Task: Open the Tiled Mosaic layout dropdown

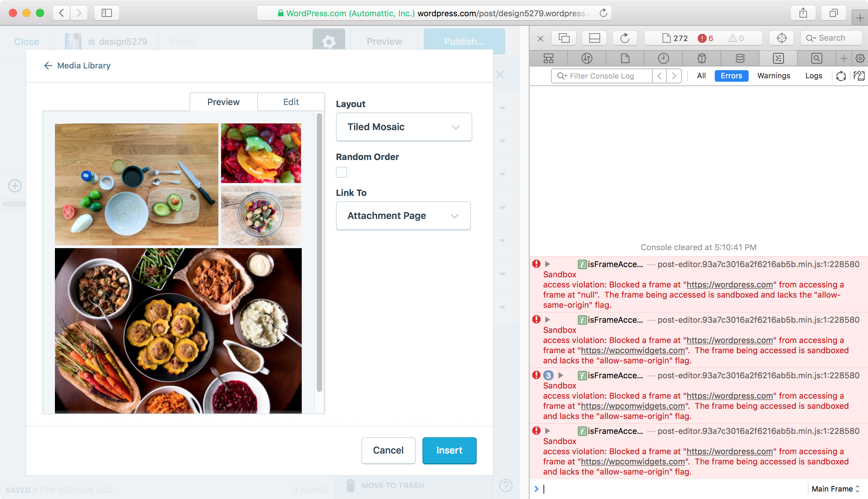Action: point(404,127)
